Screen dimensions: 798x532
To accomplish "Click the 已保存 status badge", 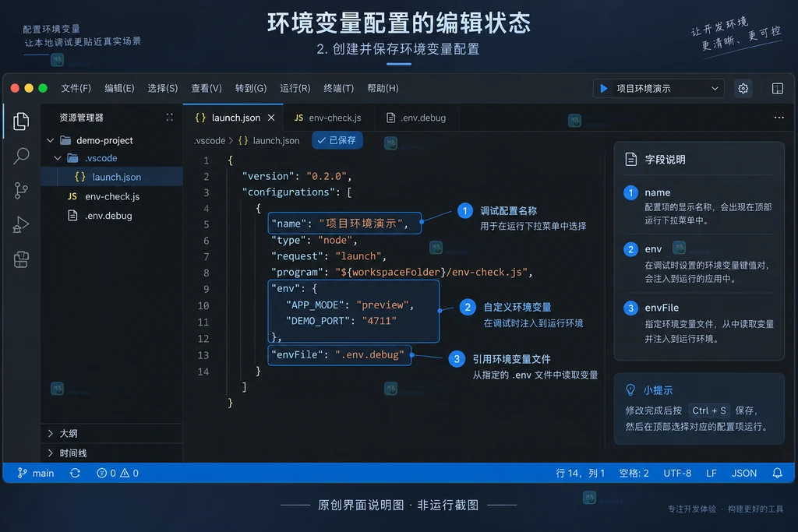I will tap(337, 140).
